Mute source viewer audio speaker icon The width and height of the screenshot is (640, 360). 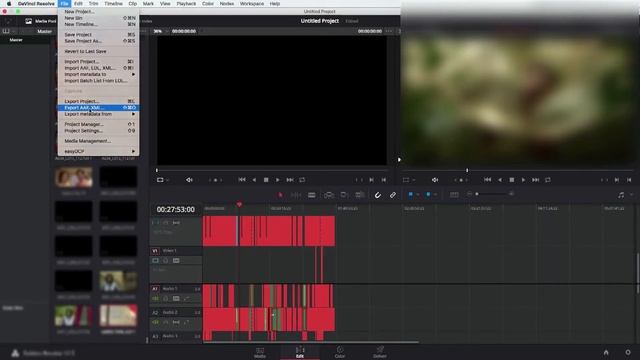[189, 180]
